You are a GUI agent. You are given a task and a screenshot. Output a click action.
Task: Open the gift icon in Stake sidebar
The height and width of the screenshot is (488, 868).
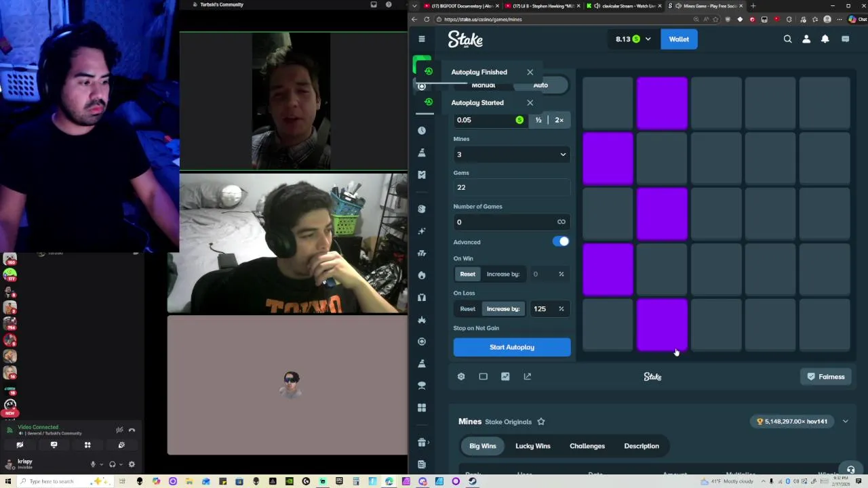coord(422,443)
